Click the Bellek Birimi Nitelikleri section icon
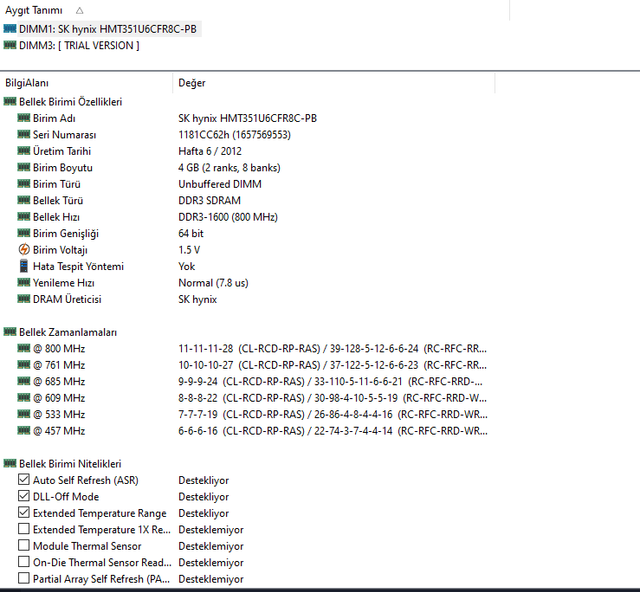 10,464
